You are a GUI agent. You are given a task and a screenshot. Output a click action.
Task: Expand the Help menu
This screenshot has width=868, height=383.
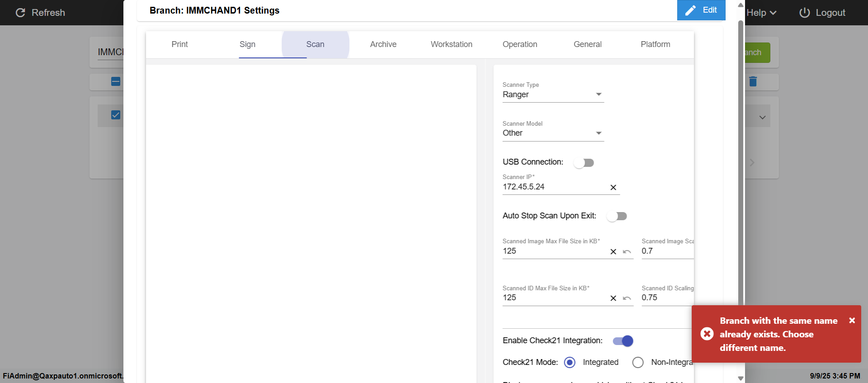761,13
